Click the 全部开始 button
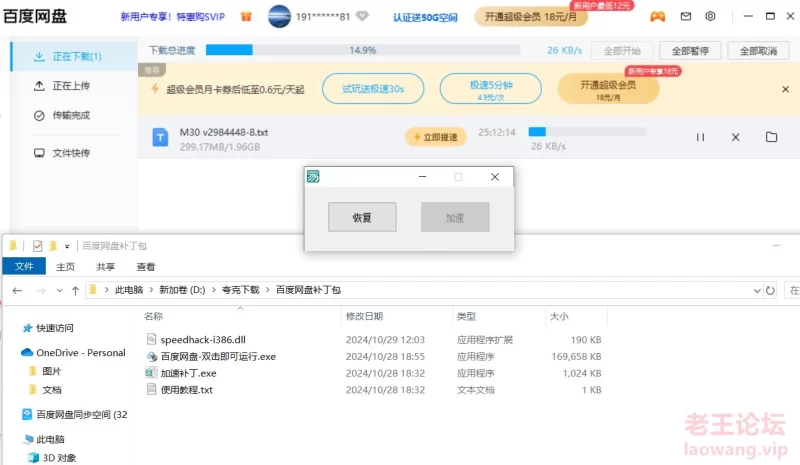800x465 pixels. [x=622, y=51]
